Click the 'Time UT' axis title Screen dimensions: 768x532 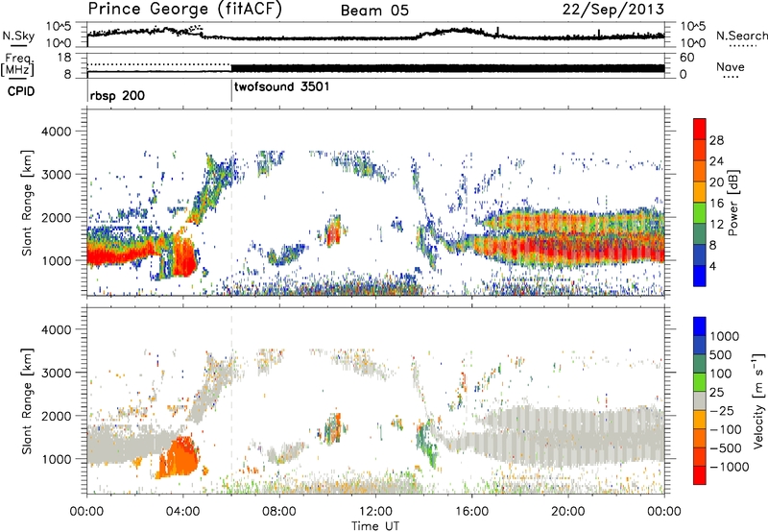pos(375,525)
